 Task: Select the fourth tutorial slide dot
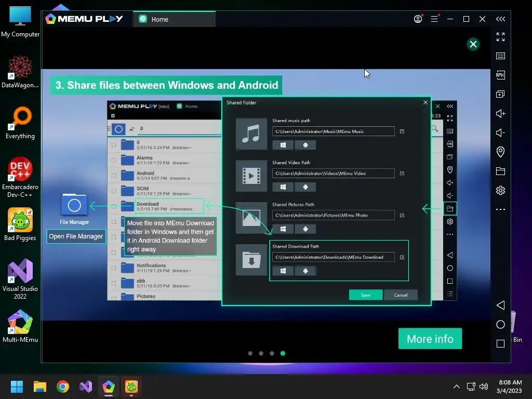pyautogui.click(x=283, y=353)
